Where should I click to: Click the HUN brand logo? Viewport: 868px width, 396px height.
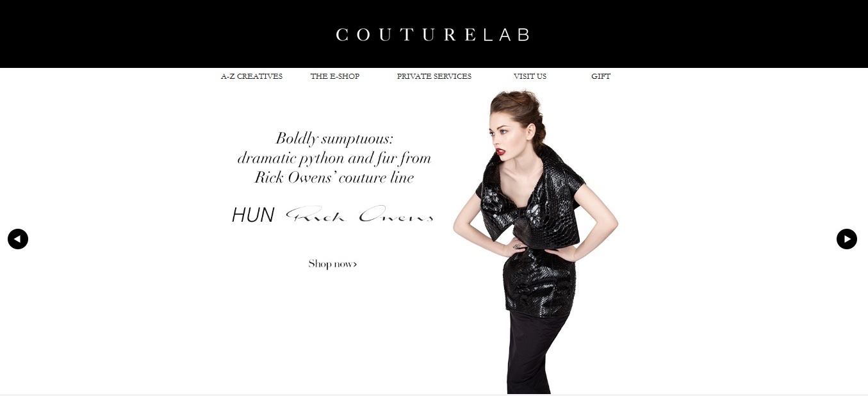pyautogui.click(x=253, y=215)
